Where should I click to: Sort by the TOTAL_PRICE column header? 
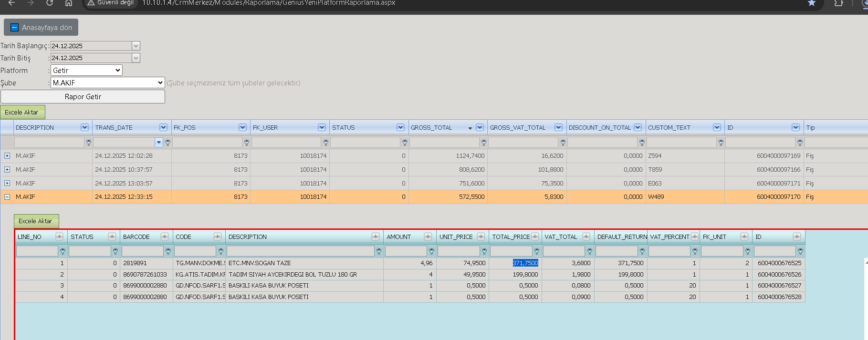point(511,237)
